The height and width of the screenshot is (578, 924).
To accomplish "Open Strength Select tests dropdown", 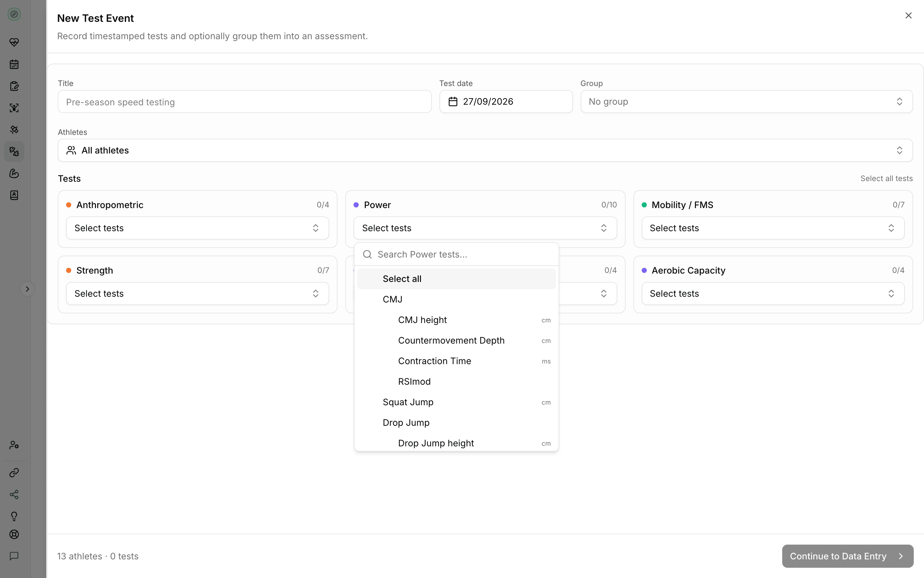I will tap(197, 293).
